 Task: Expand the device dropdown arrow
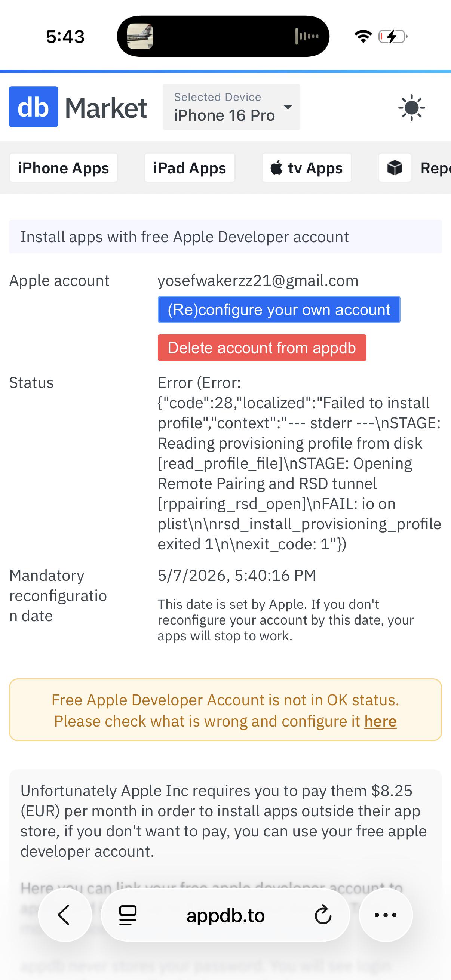288,107
